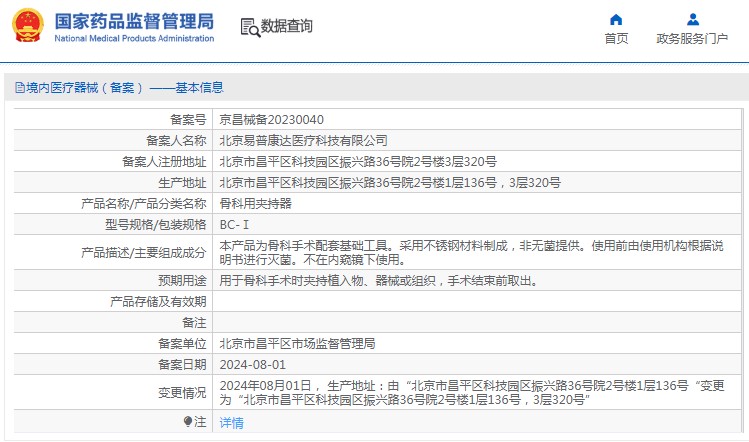Click the 型号规格/包装规格 label
The height and width of the screenshot is (442, 749).
(x=156, y=225)
